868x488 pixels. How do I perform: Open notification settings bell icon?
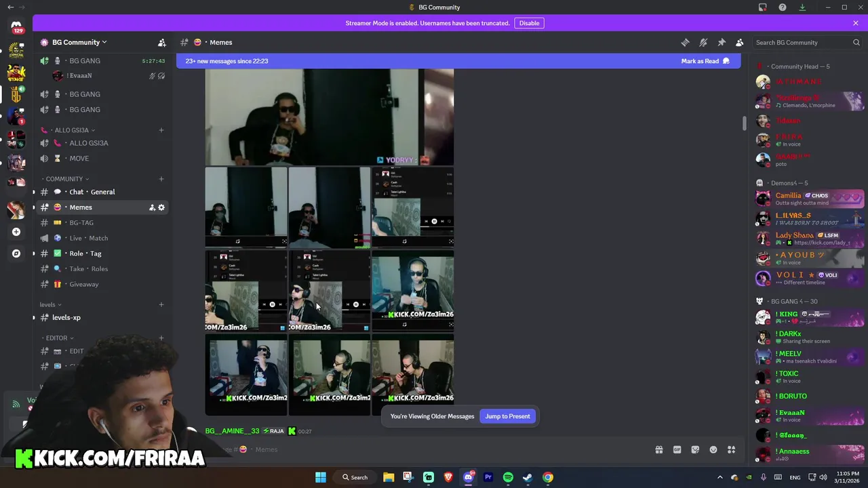coord(703,42)
